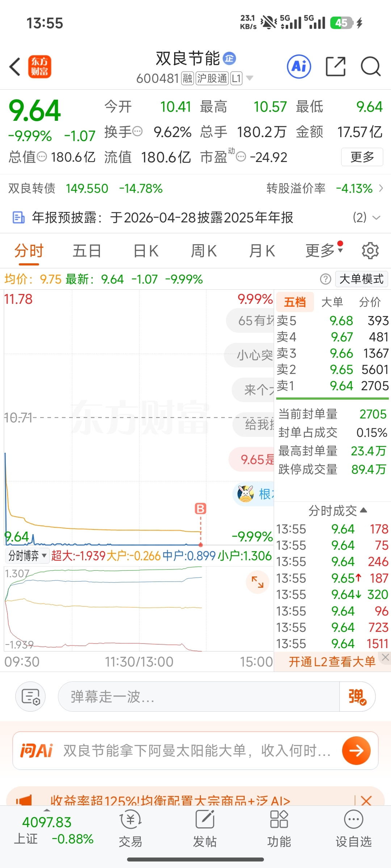The width and height of the screenshot is (391, 868).
Task: Tap the 9.65是 danmaku bubble
Action: click(x=252, y=459)
